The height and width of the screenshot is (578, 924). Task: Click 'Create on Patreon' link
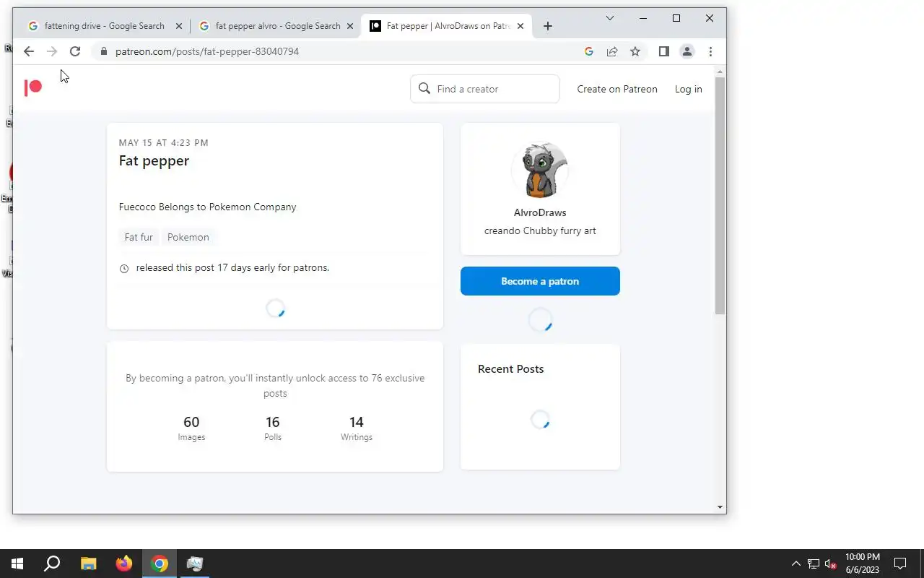point(617,89)
